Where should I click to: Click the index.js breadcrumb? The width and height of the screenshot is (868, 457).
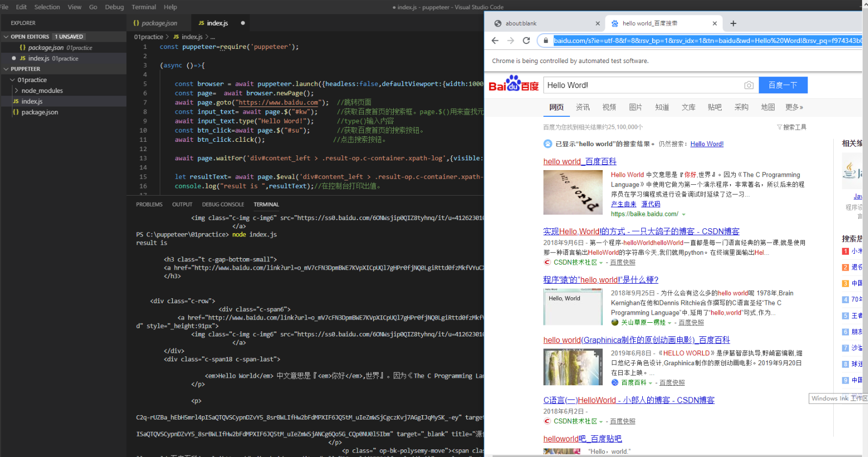pyautogui.click(x=188, y=37)
